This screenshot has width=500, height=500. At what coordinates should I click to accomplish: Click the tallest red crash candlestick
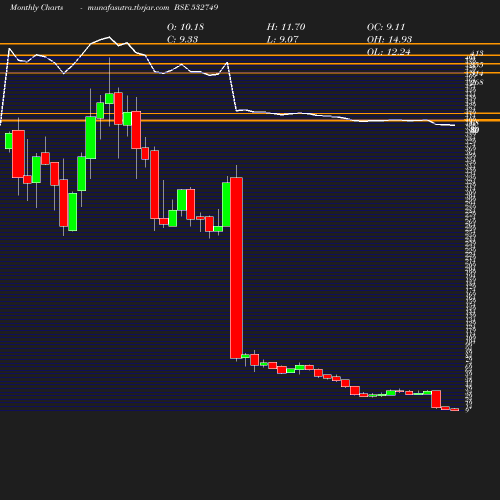(236, 268)
